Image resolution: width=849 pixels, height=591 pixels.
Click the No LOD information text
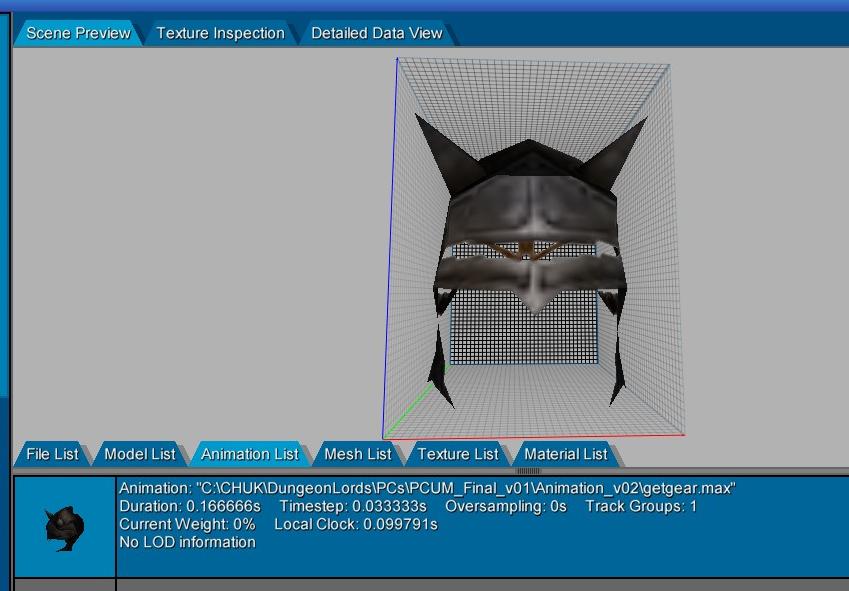pos(187,542)
